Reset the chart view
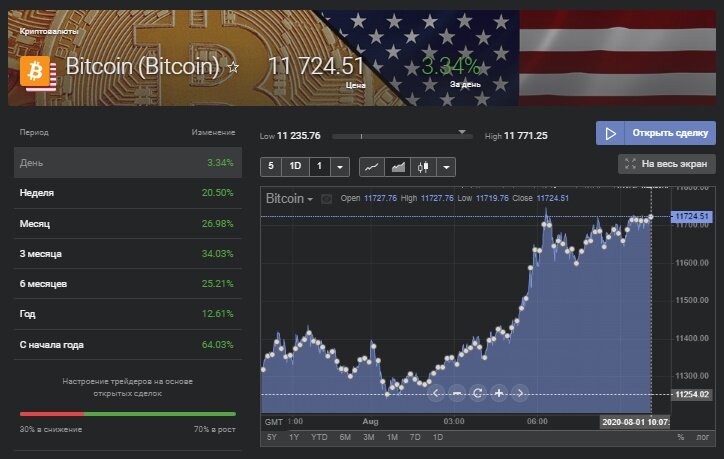The height and width of the screenshot is (459, 724). pyautogui.click(x=477, y=393)
